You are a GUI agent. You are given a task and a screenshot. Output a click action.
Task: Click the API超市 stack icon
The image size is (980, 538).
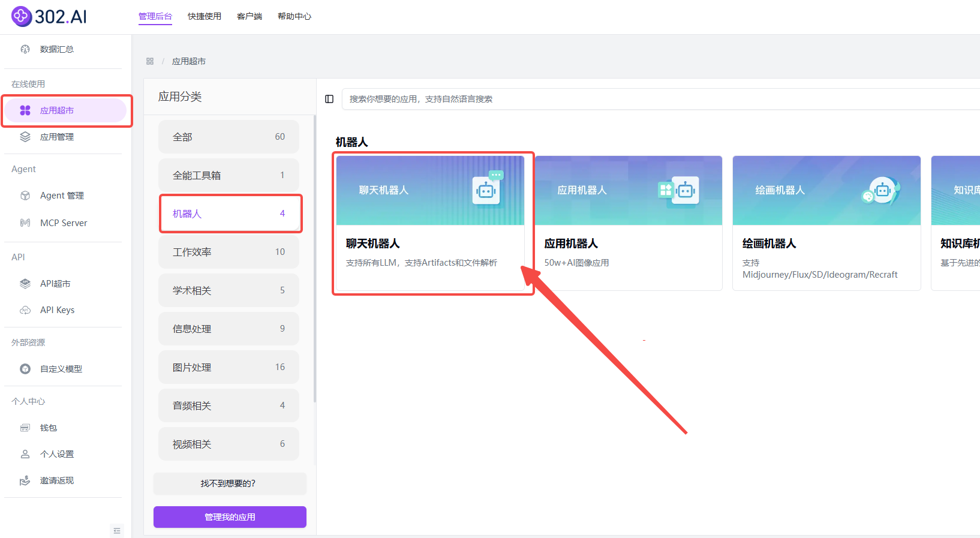click(25, 284)
